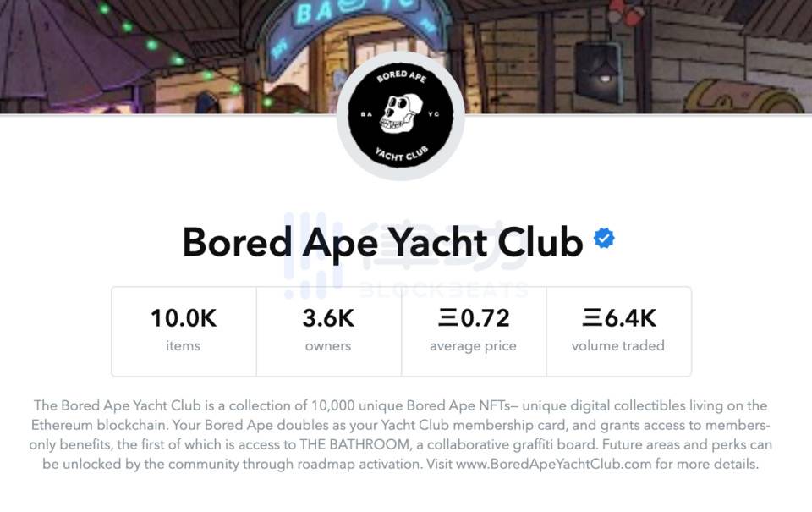Image resolution: width=812 pixels, height=512 pixels.
Task: Click the Bored Ape skull collection logo
Action: coord(401,117)
